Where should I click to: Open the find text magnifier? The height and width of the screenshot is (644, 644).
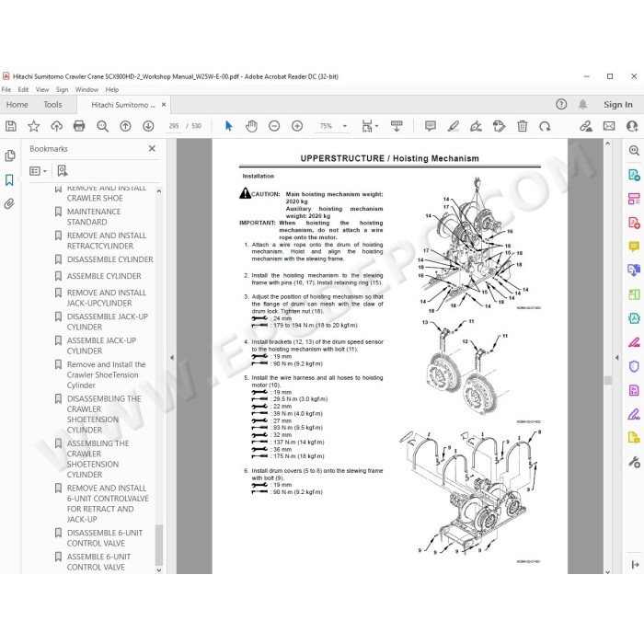[x=102, y=126]
